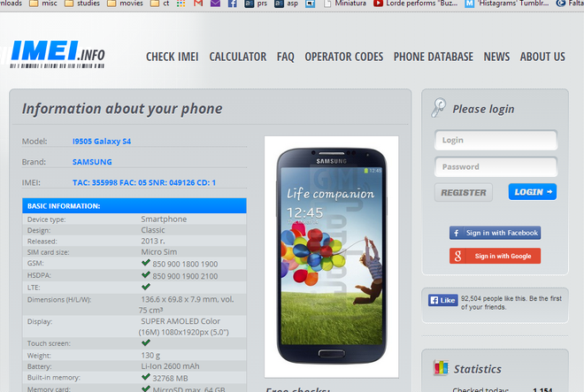Click the Information about your phone heading
Viewport: 584px width, 392px height.
click(122, 109)
